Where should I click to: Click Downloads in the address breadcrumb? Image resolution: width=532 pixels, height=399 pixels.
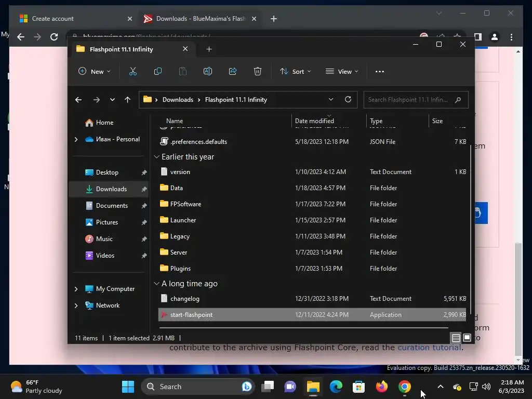pos(178,100)
